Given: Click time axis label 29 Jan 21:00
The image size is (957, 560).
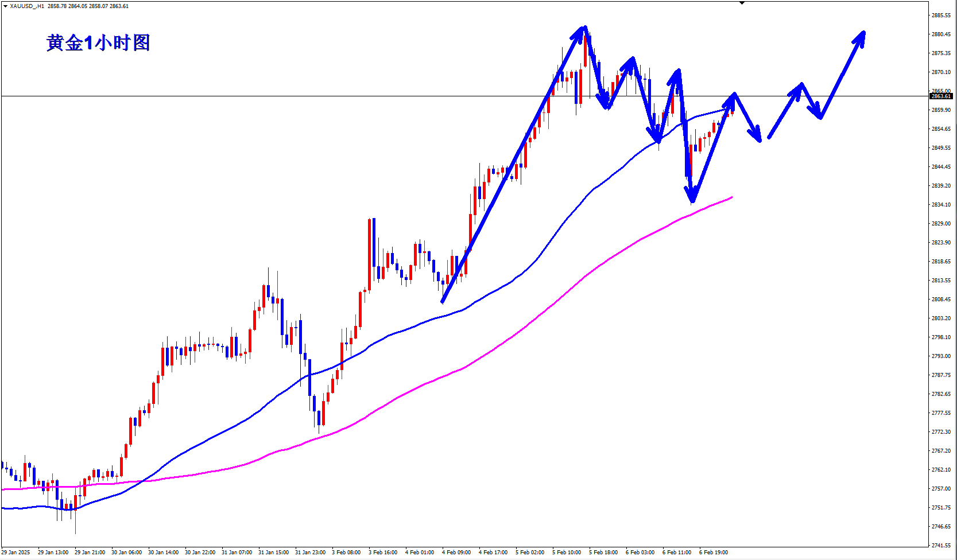Looking at the screenshot, I should [90, 553].
